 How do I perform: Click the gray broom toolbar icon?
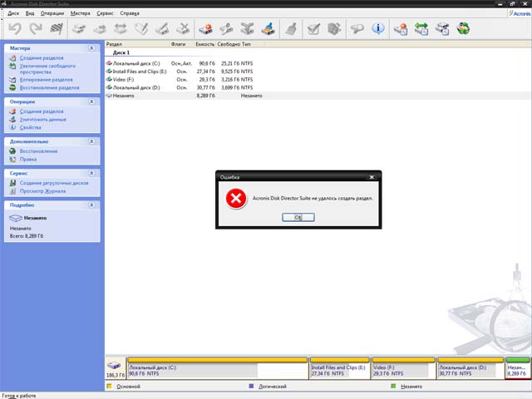tap(291, 29)
